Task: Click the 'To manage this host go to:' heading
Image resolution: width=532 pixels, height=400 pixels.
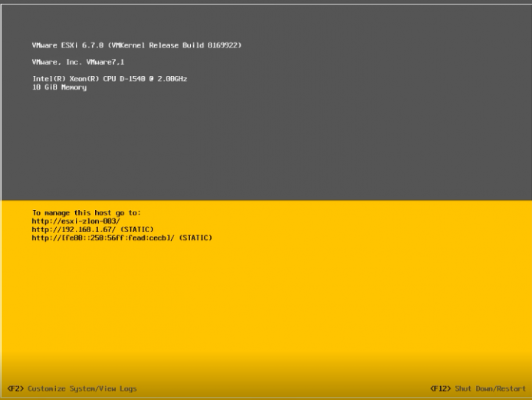Action: click(x=86, y=213)
